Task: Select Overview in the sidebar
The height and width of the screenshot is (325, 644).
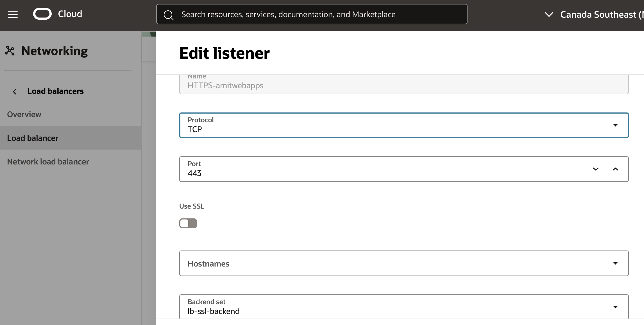Action: (x=24, y=114)
